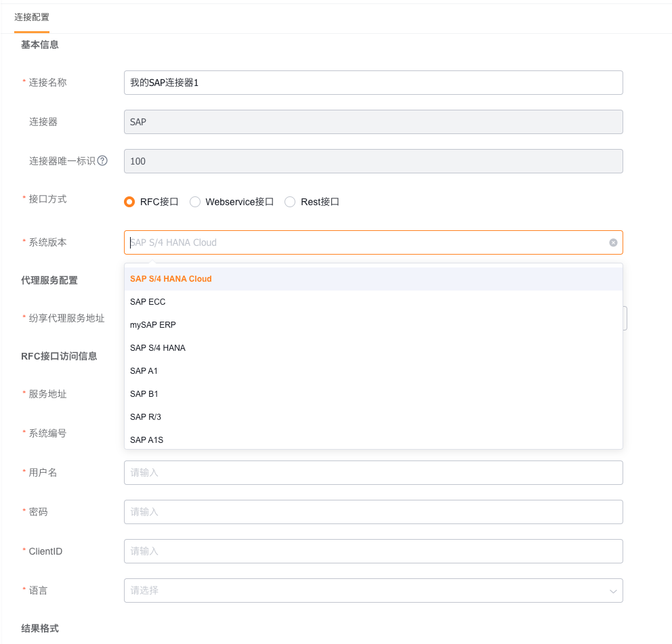Click the disabled 连接器 SAP field

coord(373,122)
